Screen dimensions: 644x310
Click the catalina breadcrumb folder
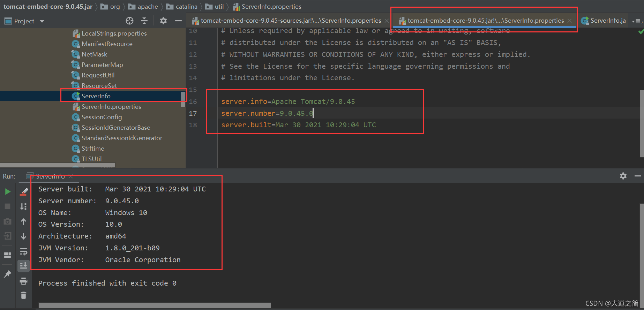(182, 7)
